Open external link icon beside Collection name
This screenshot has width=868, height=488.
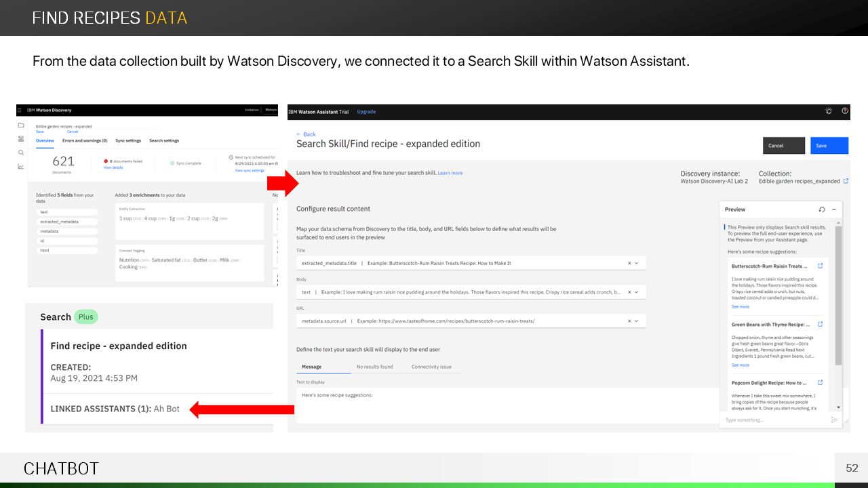[846, 181]
